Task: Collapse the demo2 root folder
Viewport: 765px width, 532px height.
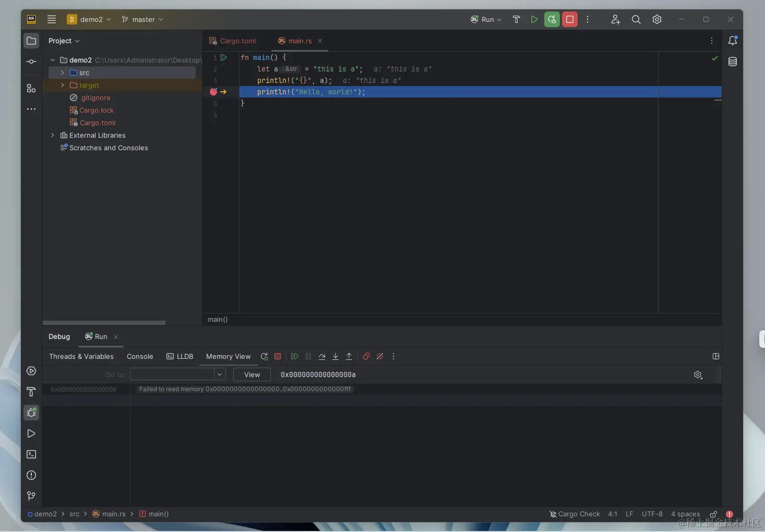Action: tap(53, 60)
